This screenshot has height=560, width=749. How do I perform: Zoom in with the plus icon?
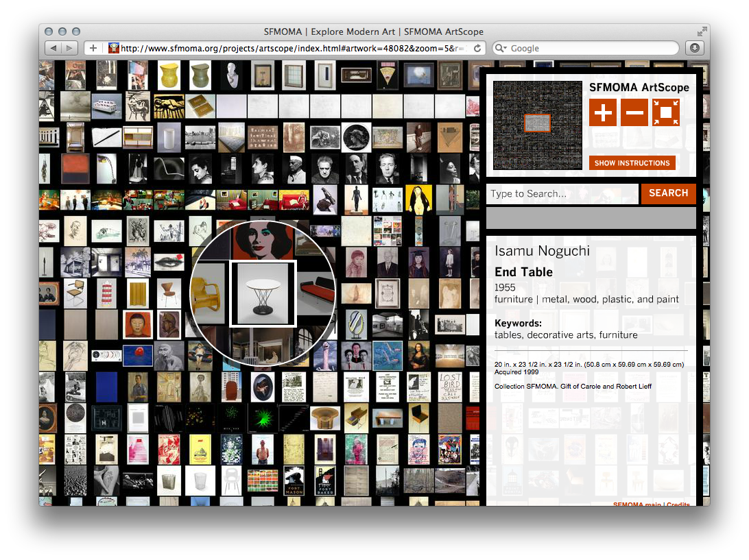602,112
